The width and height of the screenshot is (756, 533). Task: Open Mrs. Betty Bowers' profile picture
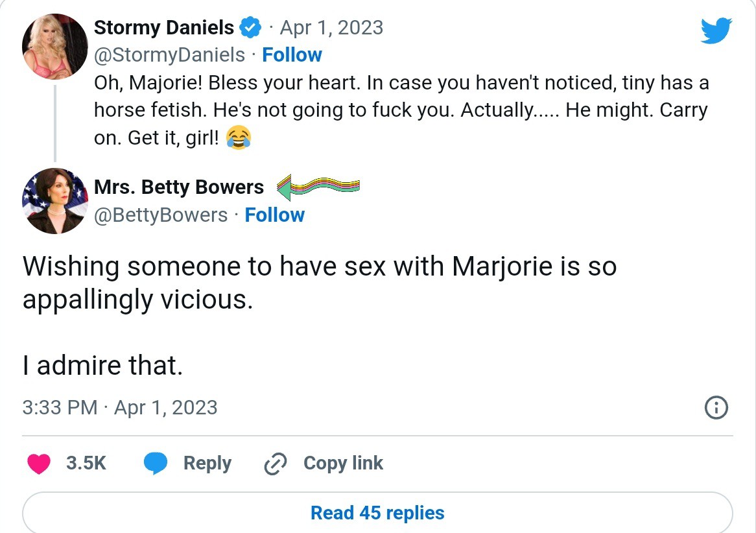55,200
